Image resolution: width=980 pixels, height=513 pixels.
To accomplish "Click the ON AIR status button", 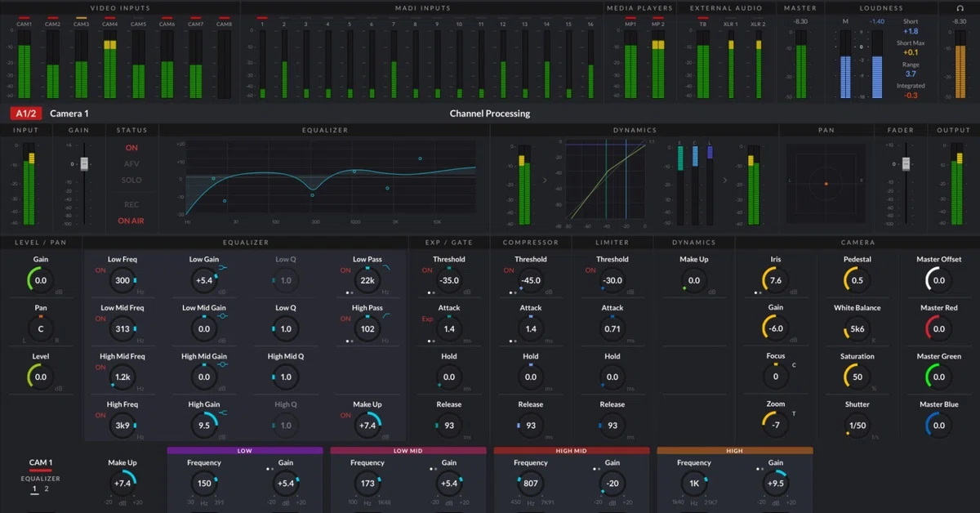I will pos(131,221).
